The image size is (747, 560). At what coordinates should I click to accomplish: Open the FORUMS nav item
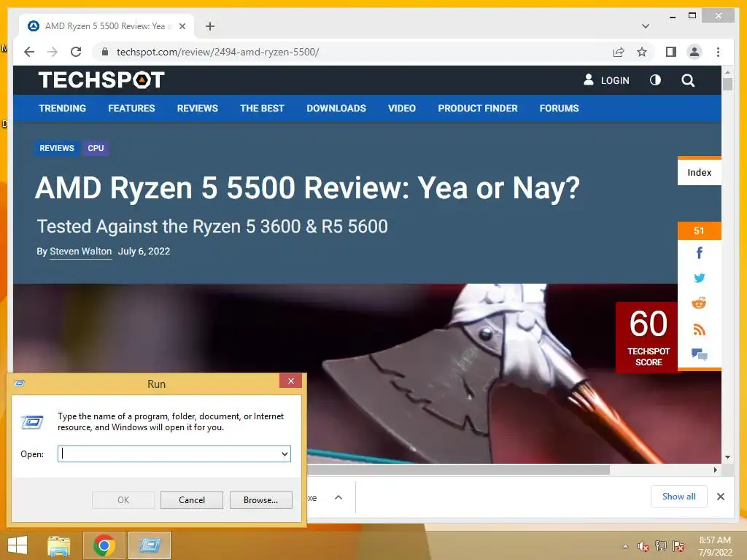point(560,108)
